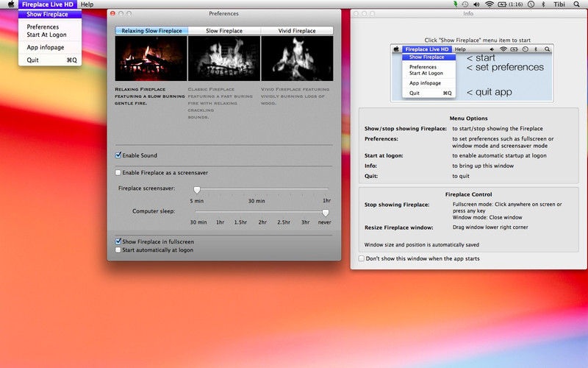This screenshot has height=368, width=588.
Task: Open the Help menu
Action: pos(87,4)
